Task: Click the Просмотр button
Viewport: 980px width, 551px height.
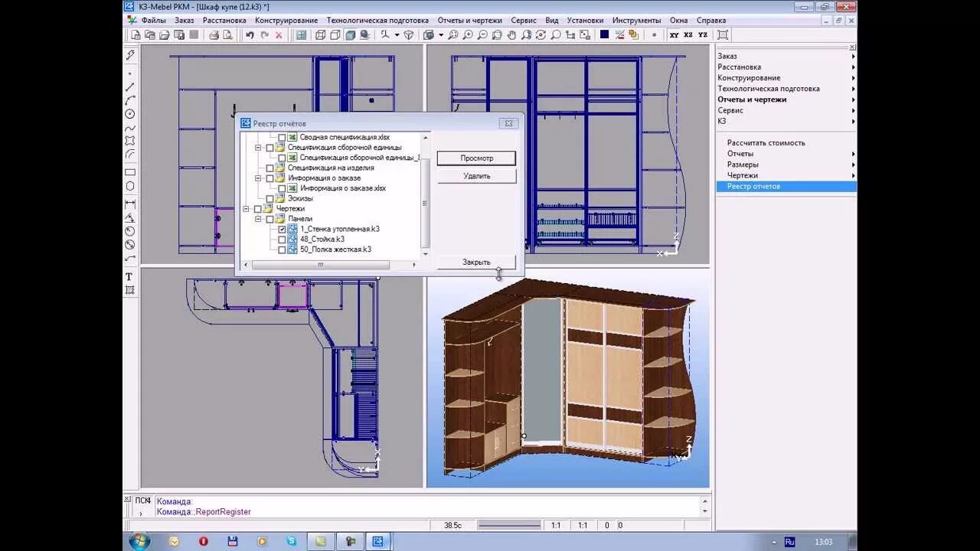Action: (x=476, y=158)
